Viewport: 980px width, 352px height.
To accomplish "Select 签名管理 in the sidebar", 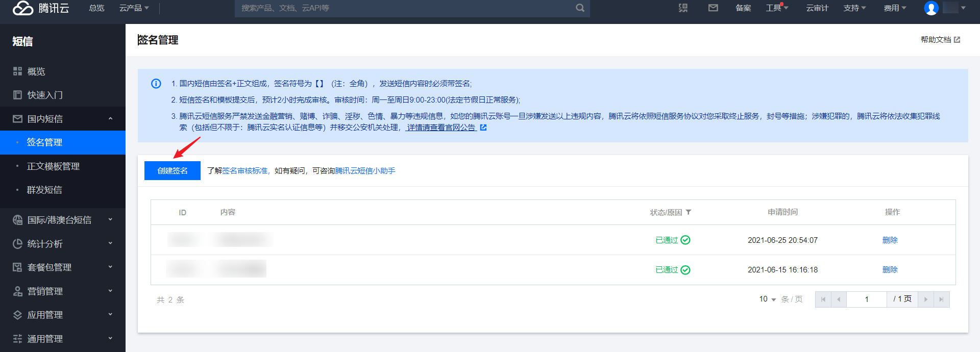I will (x=63, y=142).
